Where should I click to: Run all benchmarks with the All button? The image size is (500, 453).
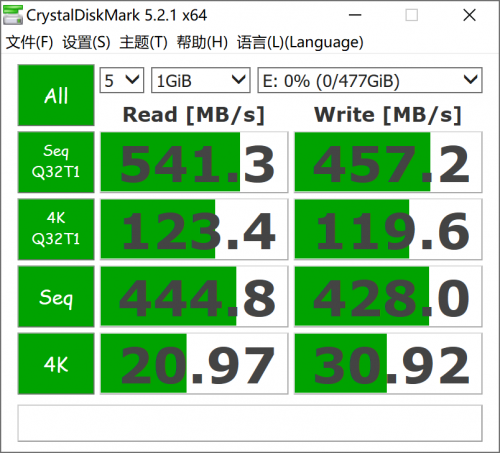pos(56,95)
